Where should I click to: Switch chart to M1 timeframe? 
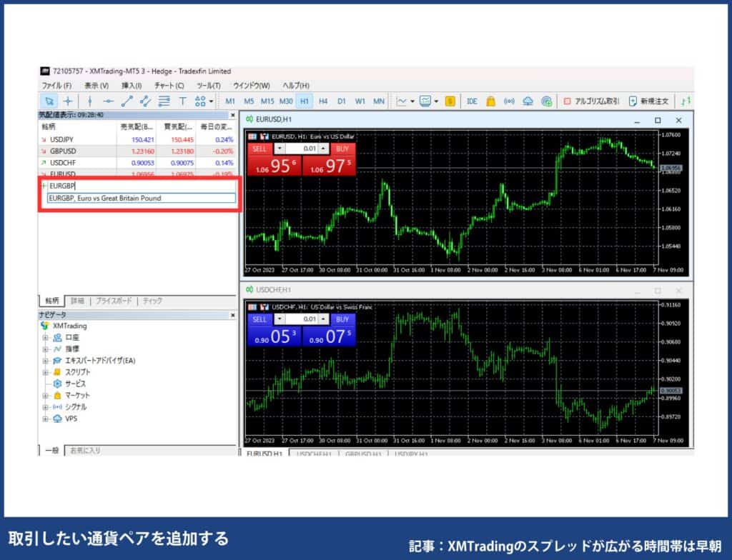coord(230,101)
